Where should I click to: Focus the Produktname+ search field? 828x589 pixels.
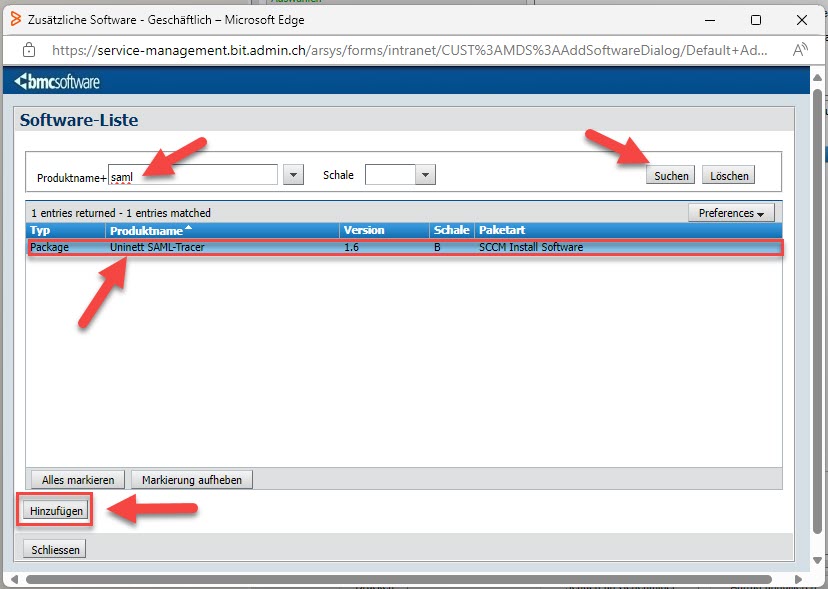[193, 175]
